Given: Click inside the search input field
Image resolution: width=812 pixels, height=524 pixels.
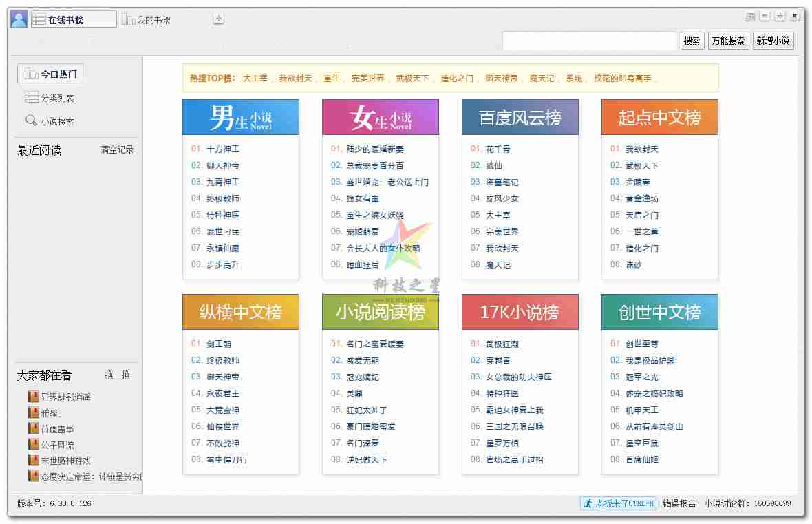Looking at the screenshot, I should pyautogui.click(x=588, y=40).
